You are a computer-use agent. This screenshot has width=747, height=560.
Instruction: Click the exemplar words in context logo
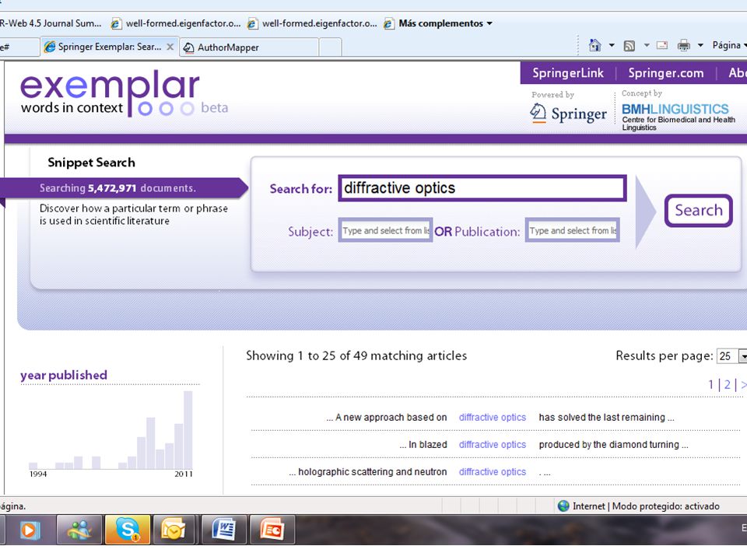124,94
